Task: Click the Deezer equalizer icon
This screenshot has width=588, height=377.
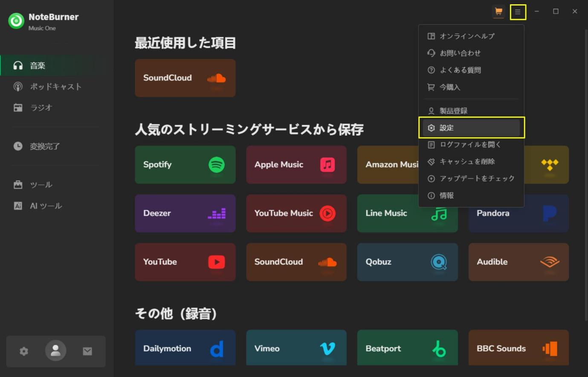Action: (x=217, y=213)
